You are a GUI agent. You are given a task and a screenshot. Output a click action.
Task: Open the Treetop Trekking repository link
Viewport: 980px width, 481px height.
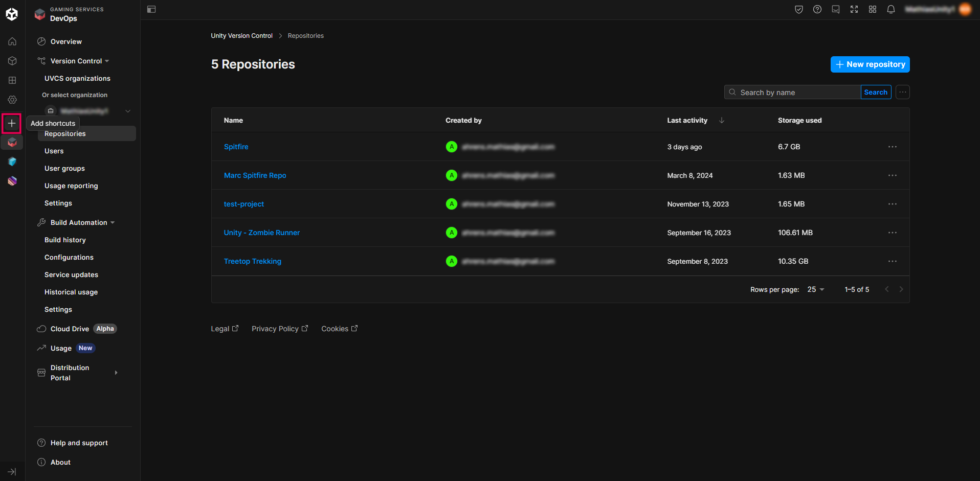[x=252, y=261]
